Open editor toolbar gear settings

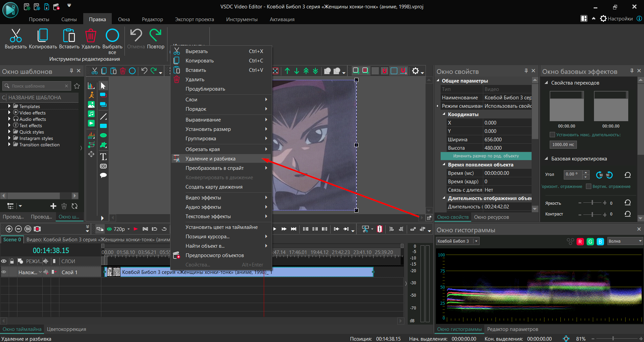point(416,71)
